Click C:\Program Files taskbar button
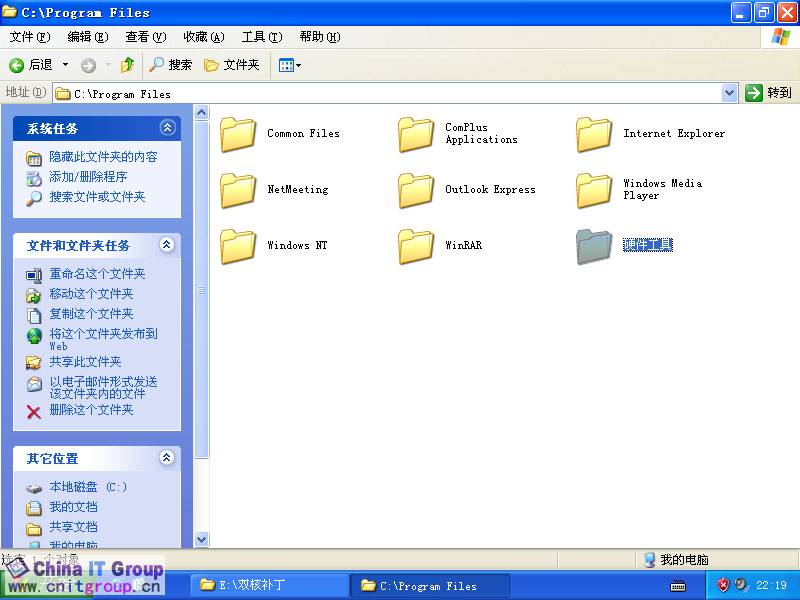Image resolution: width=800 pixels, height=600 pixels. pos(430,586)
